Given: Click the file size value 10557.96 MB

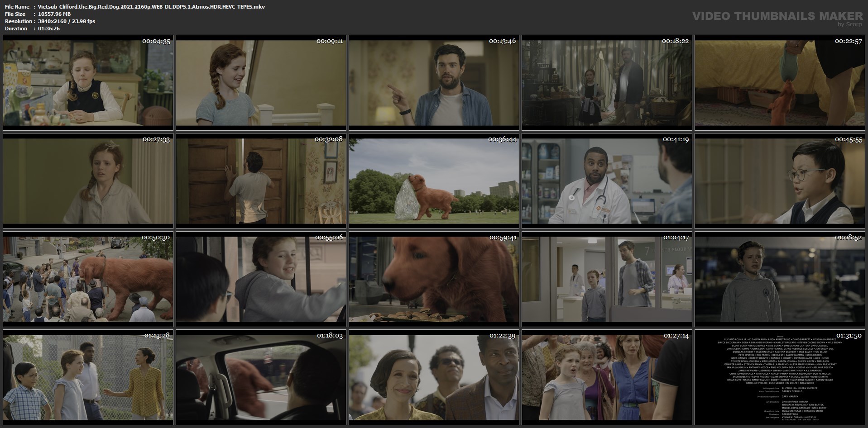Looking at the screenshot, I should point(54,14).
